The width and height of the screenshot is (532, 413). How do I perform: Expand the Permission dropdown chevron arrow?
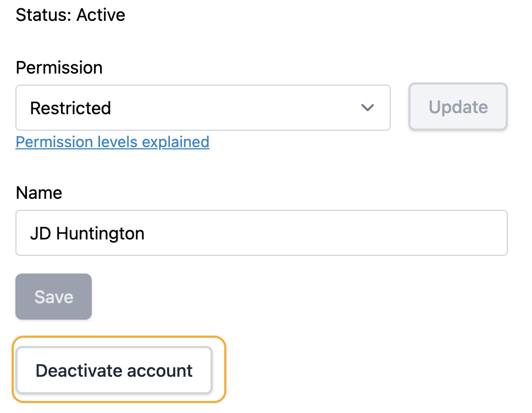click(367, 108)
